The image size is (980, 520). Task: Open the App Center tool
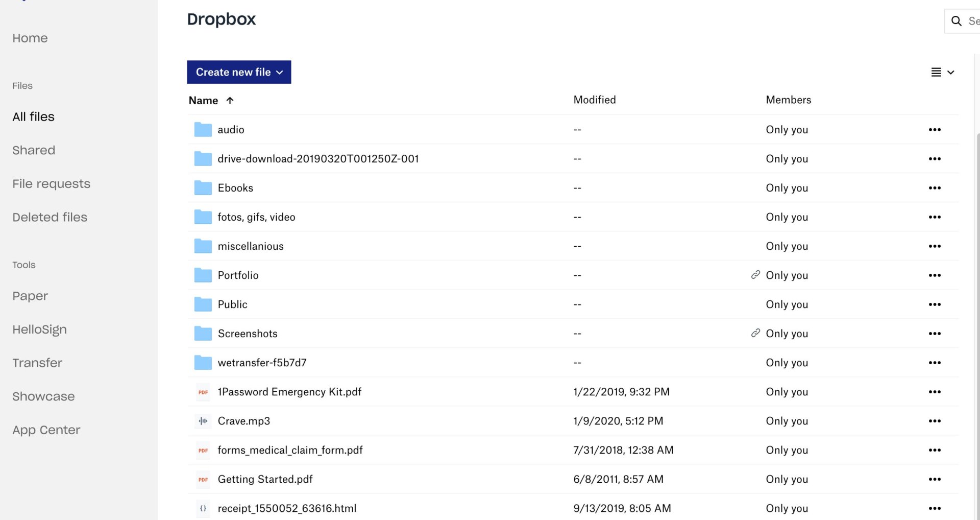point(46,430)
